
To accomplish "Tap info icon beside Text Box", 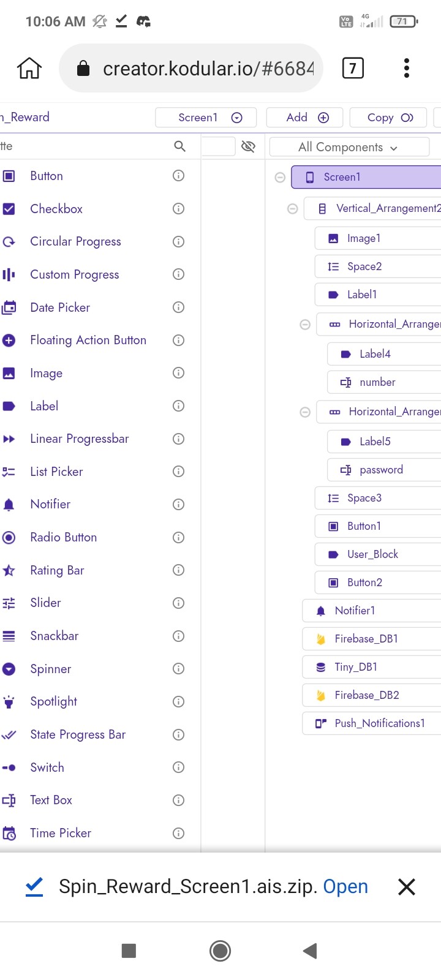I will (178, 800).
